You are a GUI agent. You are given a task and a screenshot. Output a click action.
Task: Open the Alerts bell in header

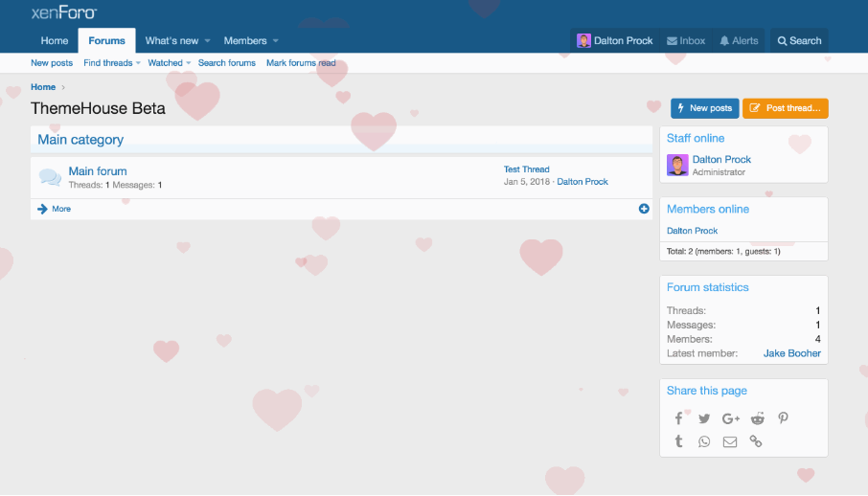click(739, 41)
